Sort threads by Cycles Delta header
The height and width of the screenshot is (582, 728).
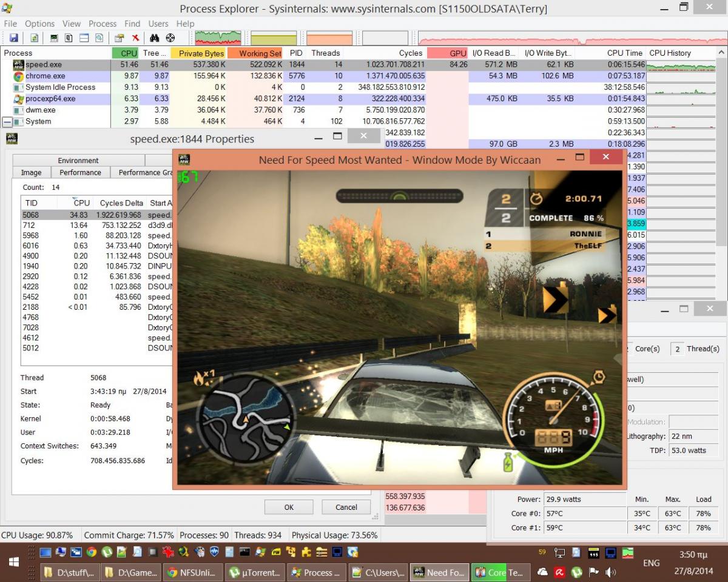tap(121, 203)
